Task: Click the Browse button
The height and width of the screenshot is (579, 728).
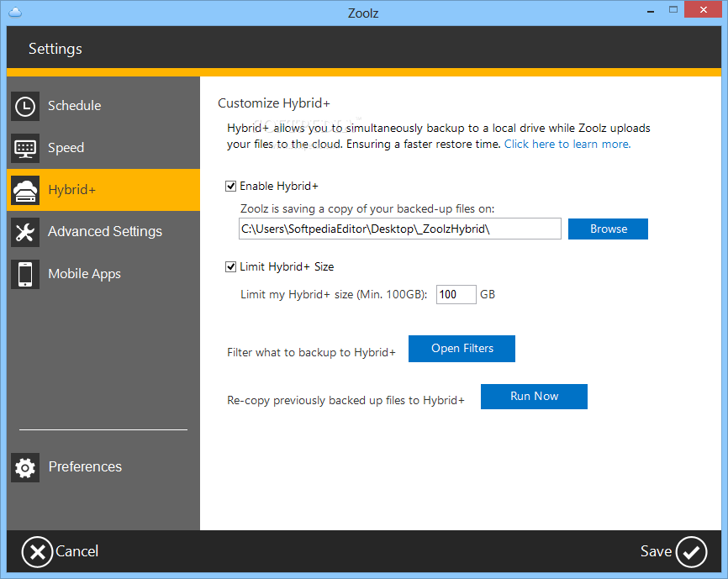Action: tap(609, 229)
